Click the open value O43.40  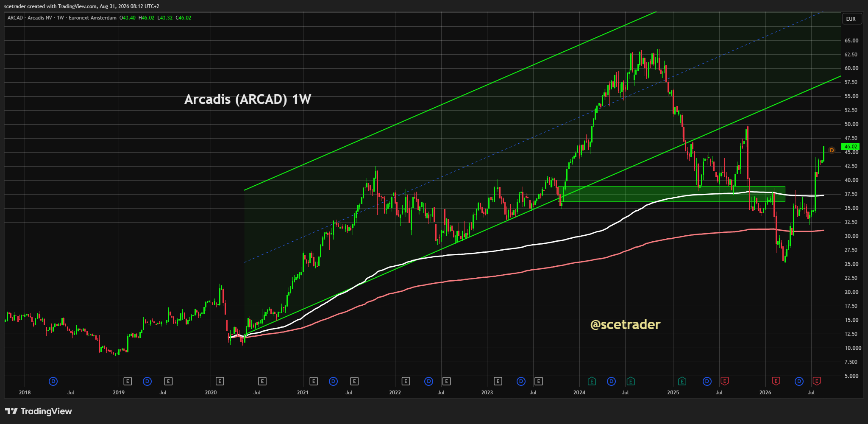tap(128, 18)
